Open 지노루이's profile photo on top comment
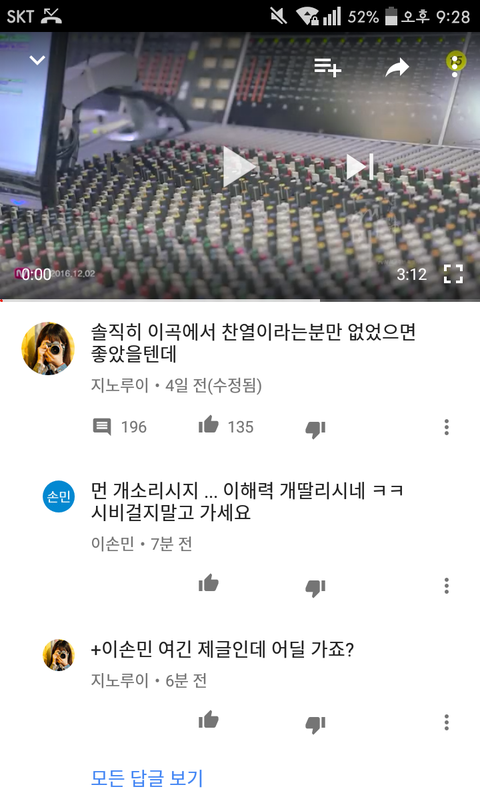 point(48,348)
